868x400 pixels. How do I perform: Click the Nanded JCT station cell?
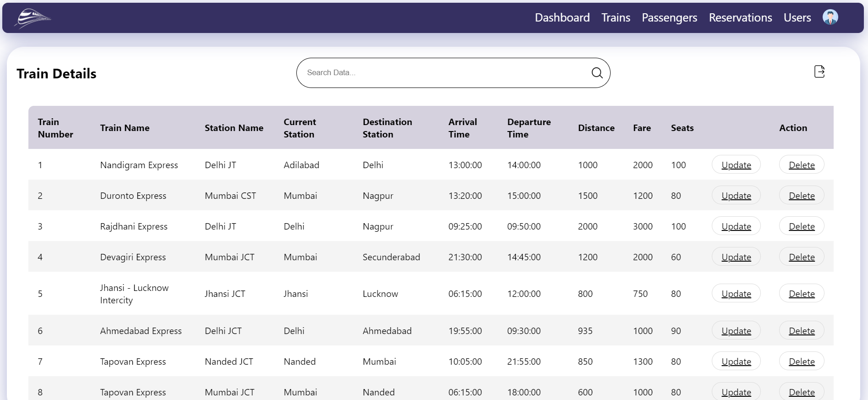pyautogui.click(x=229, y=362)
